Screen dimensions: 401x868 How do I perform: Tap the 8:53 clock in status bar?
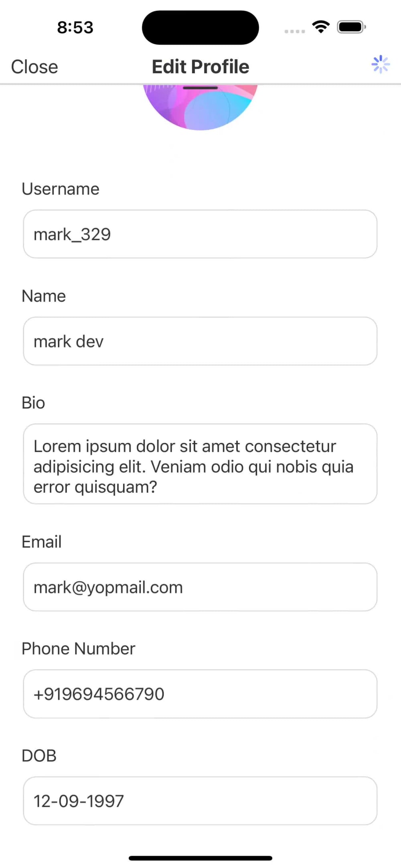pos(75,28)
